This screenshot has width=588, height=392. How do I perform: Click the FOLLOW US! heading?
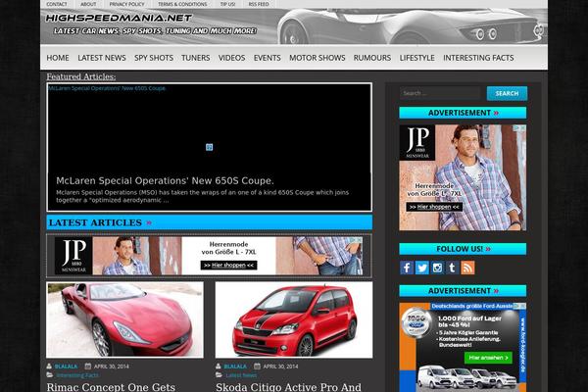point(464,249)
